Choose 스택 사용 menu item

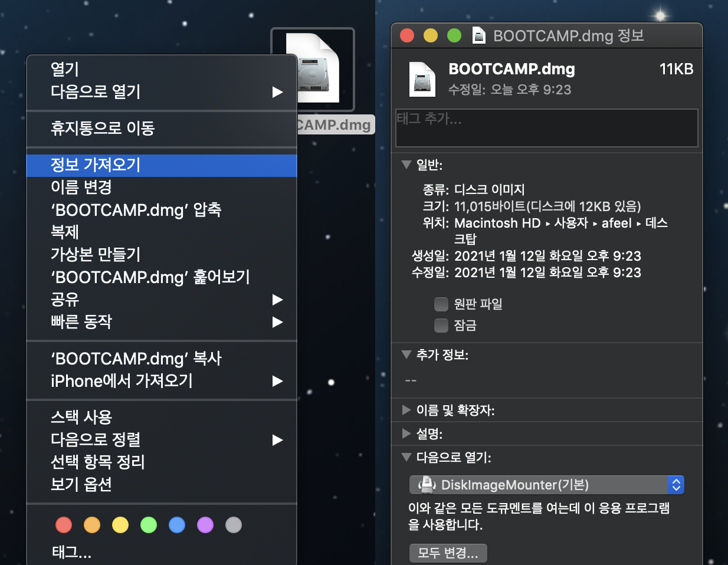tap(162, 417)
